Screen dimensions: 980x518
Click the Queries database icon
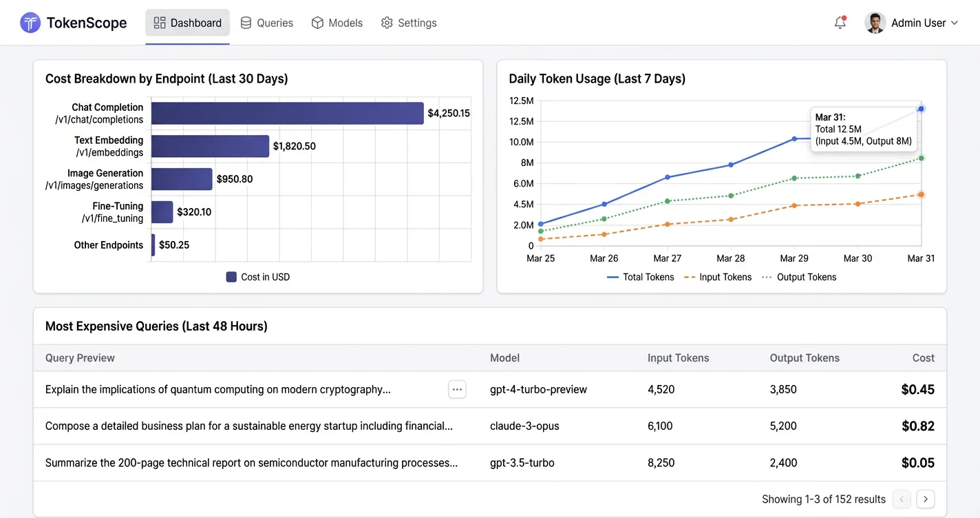point(245,22)
